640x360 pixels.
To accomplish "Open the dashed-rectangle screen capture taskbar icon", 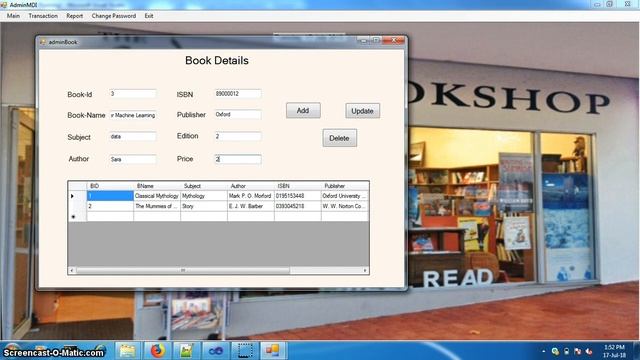I will [x=244, y=351].
